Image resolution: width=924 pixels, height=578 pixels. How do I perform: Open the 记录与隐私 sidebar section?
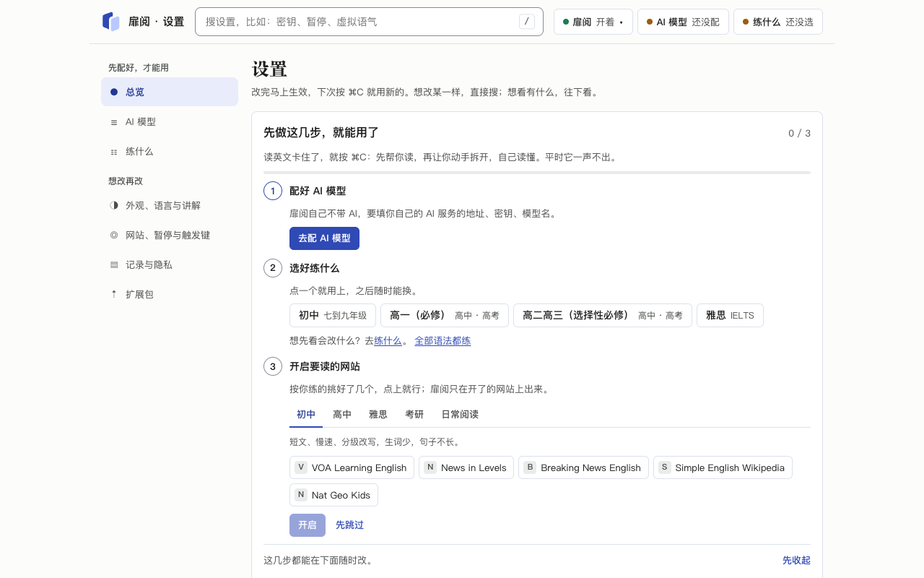tap(170, 265)
